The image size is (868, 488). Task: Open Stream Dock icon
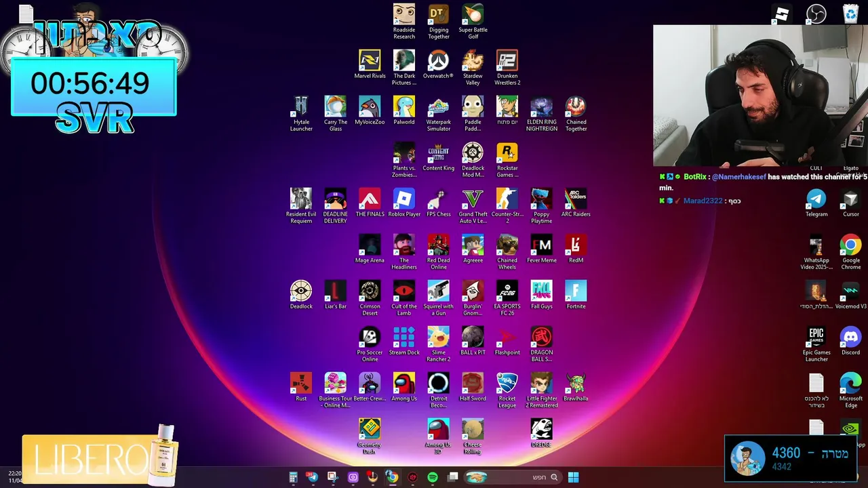coord(404,341)
